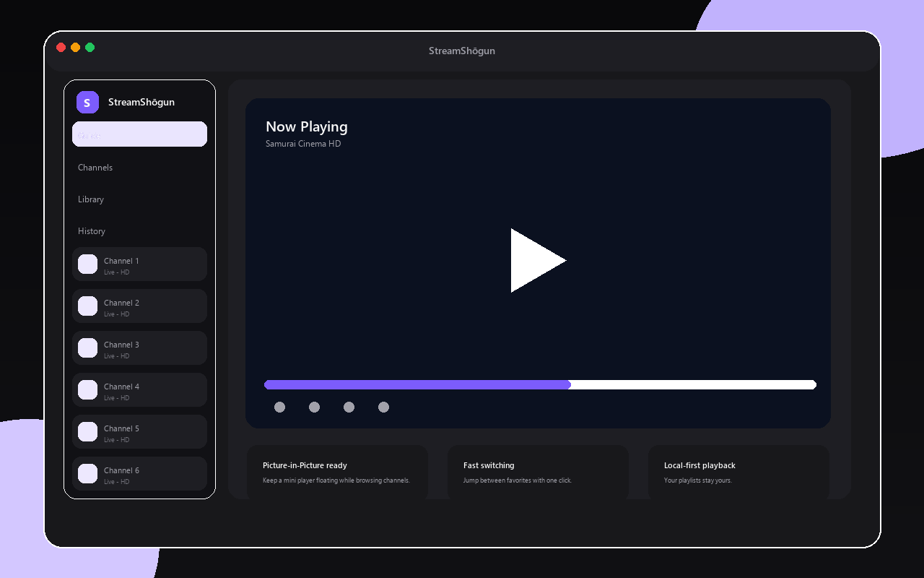The width and height of the screenshot is (924, 578).
Task: Switch to Channel 5 Live - HD
Action: pos(139,432)
